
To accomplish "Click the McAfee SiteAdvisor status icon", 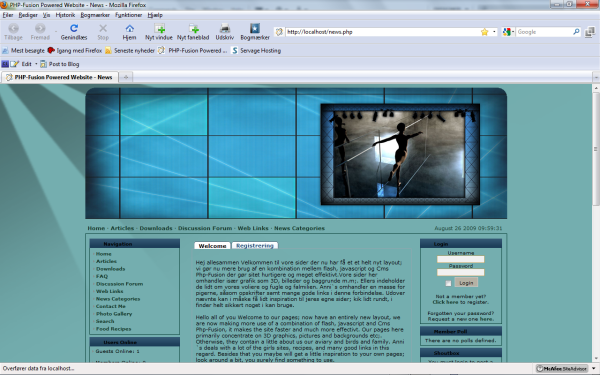I will click(562, 368).
